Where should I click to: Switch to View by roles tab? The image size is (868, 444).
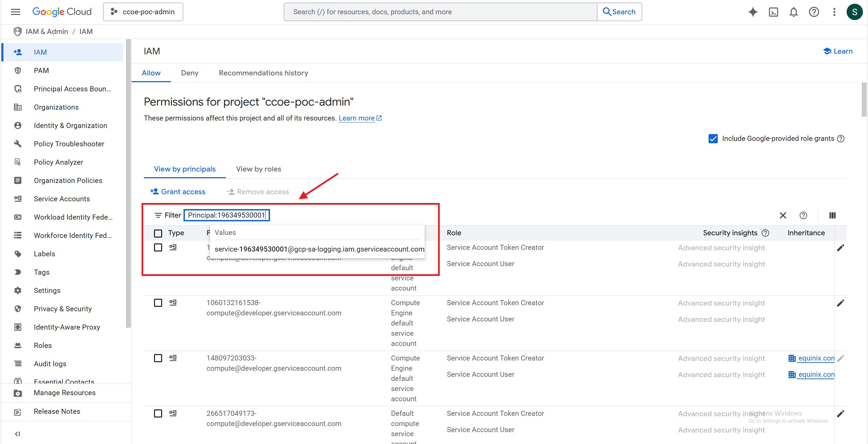(x=258, y=169)
